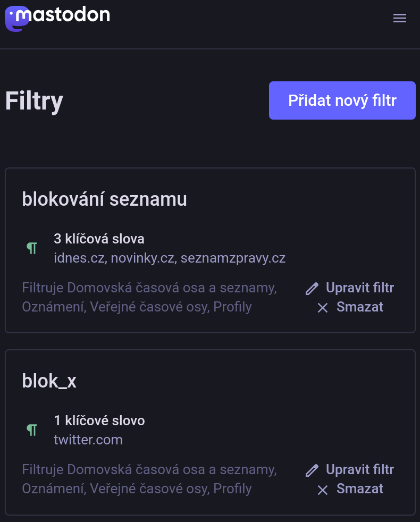Click the 3 klíčová slova label
This screenshot has width=420, height=522.
[x=99, y=239]
